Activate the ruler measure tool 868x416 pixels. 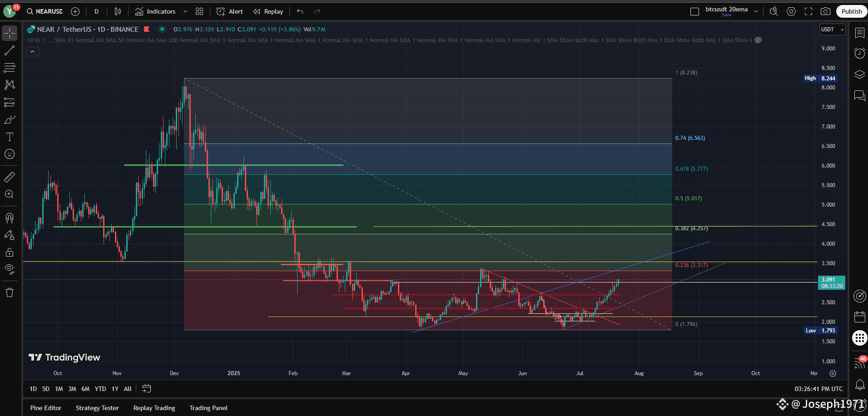[10, 177]
